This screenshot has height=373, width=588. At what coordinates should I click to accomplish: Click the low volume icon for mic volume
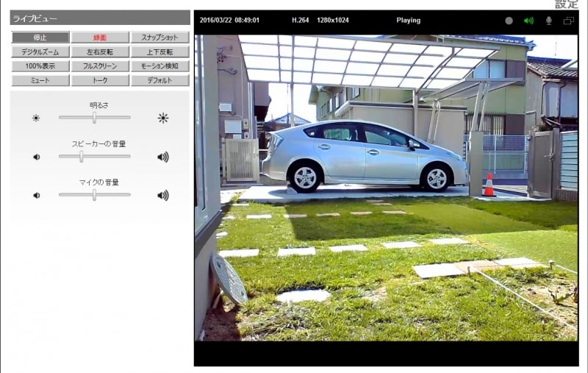[x=36, y=195]
